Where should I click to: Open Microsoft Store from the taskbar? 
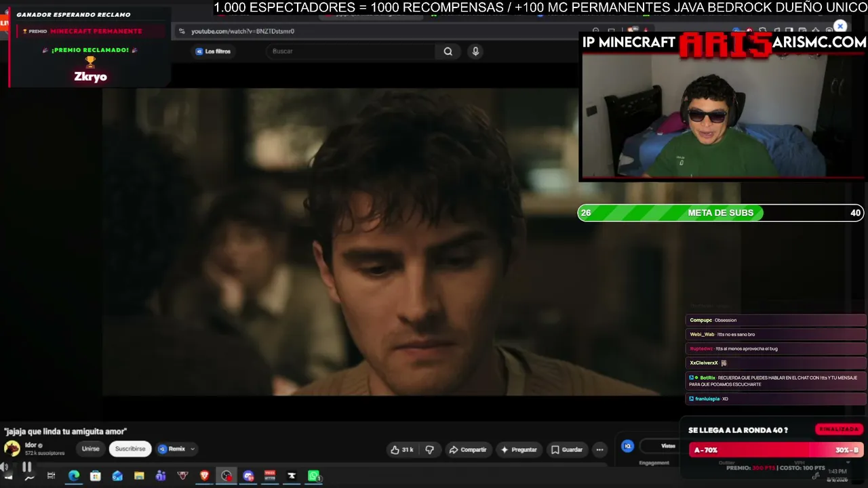click(96, 476)
